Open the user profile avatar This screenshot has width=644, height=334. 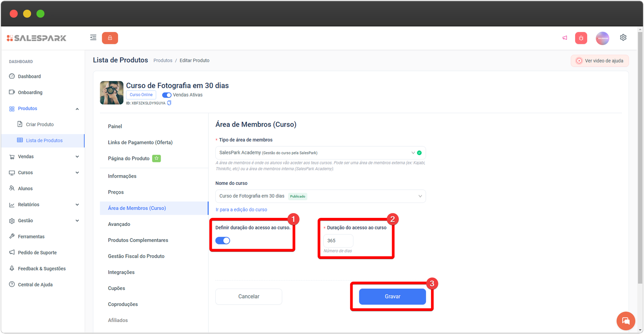pos(602,38)
